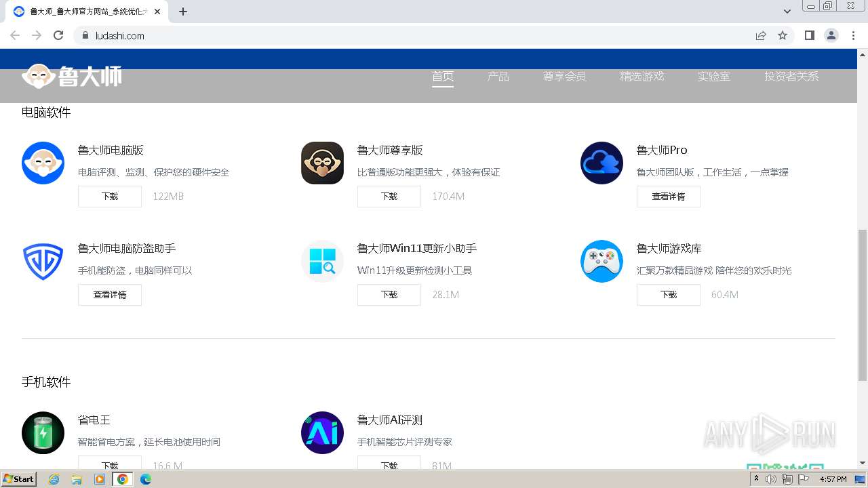Open 精选游戏 navigation item

point(642,77)
